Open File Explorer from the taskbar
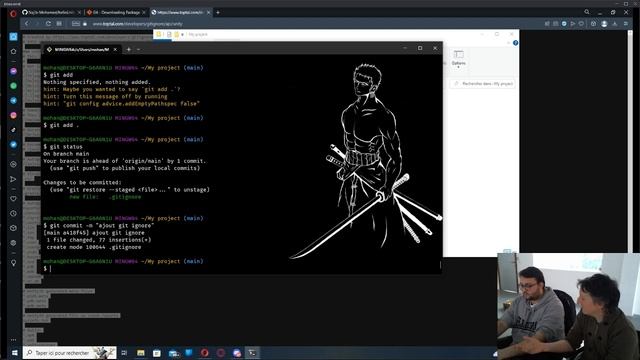The image size is (640, 360). click(140, 353)
